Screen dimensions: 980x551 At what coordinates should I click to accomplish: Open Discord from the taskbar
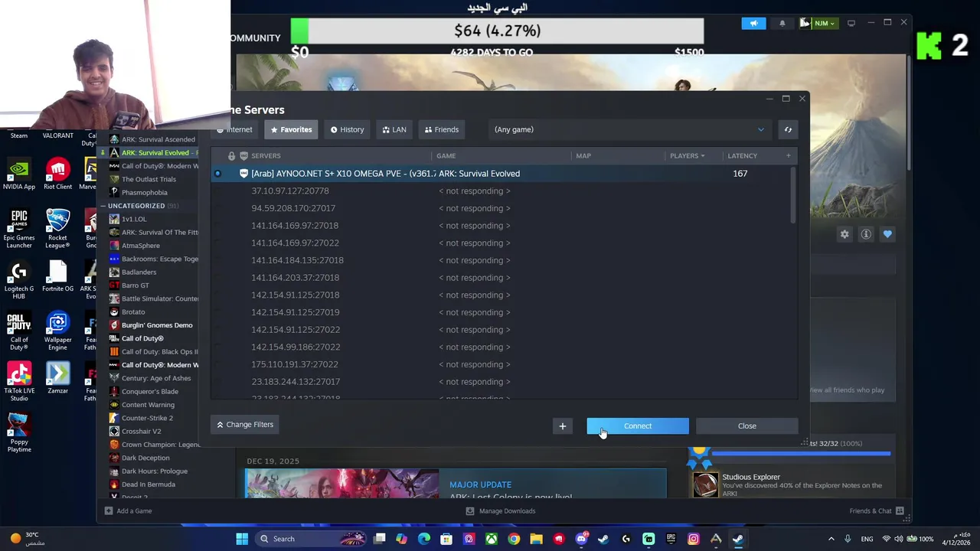(x=581, y=539)
